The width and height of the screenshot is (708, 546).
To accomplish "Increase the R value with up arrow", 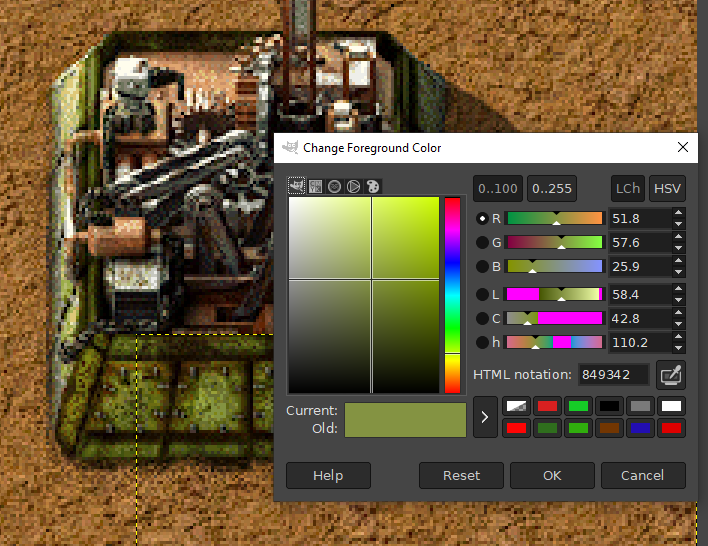I will [678, 213].
